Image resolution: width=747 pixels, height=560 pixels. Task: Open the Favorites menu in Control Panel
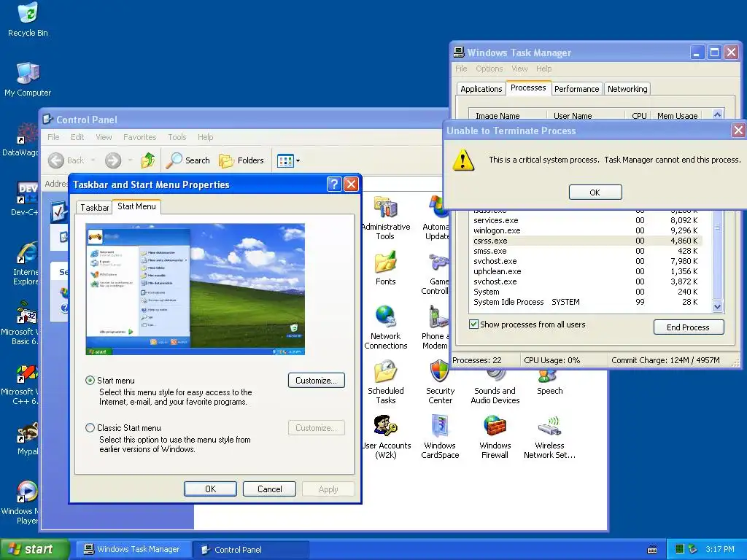(x=139, y=137)
